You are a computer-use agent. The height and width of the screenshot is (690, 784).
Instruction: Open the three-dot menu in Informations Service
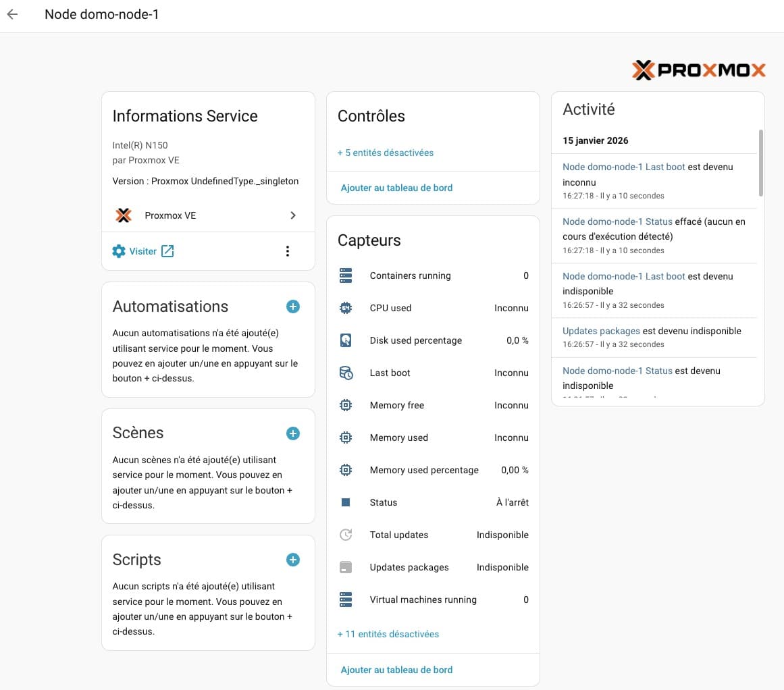(x=288, y=251)
